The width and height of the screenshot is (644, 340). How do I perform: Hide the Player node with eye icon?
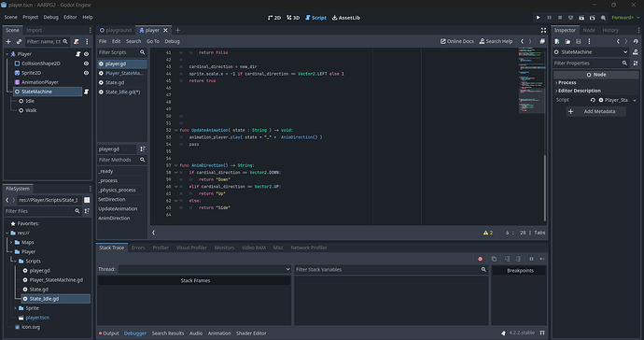click(86, 54)
